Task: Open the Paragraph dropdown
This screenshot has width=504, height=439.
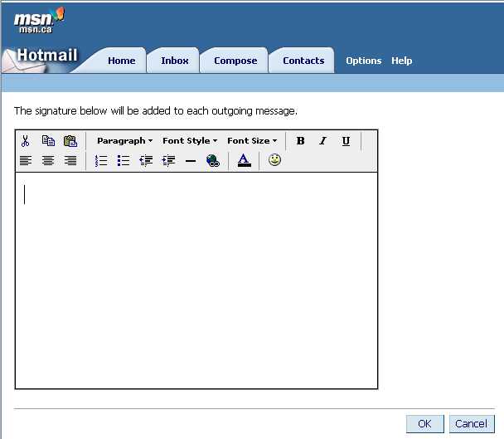Action: pos(124,140)
